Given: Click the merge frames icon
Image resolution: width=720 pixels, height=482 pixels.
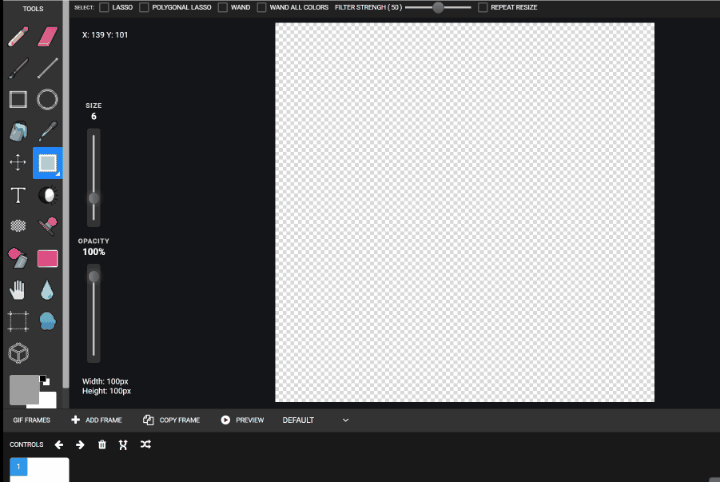Looking at the screenshot, I should [123, 445].
